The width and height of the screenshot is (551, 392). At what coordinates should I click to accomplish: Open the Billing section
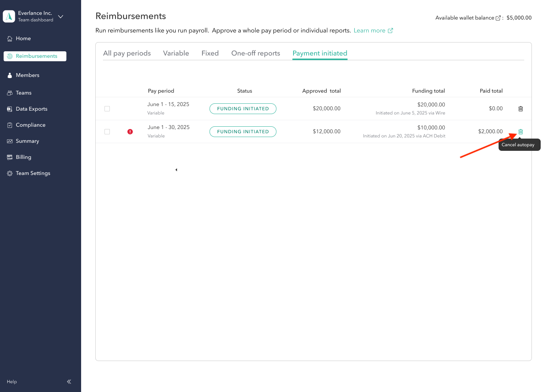(x=23, y=157)
